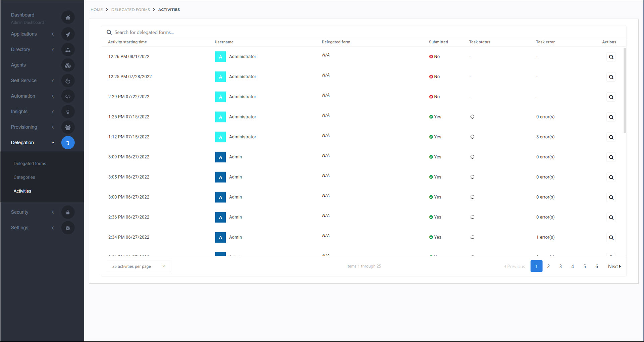The width and height of the screenshot is (644, 342).
Task: Expand the Provisioning menu chevron
Action: pos(53,127)
